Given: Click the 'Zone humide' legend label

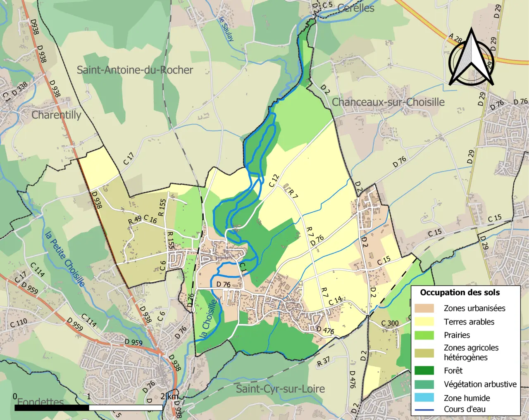Looking at the screenshot, I should click(x=467, y=398).
